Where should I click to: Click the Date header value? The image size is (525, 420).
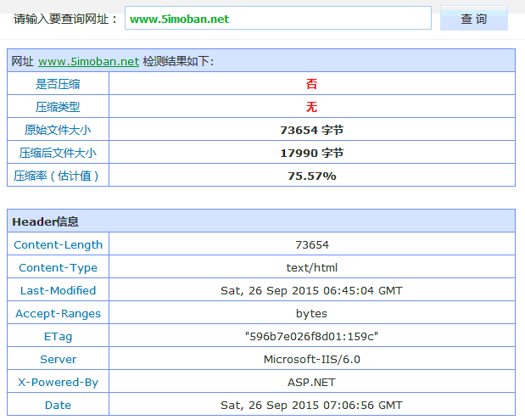(x=311, y=405)
